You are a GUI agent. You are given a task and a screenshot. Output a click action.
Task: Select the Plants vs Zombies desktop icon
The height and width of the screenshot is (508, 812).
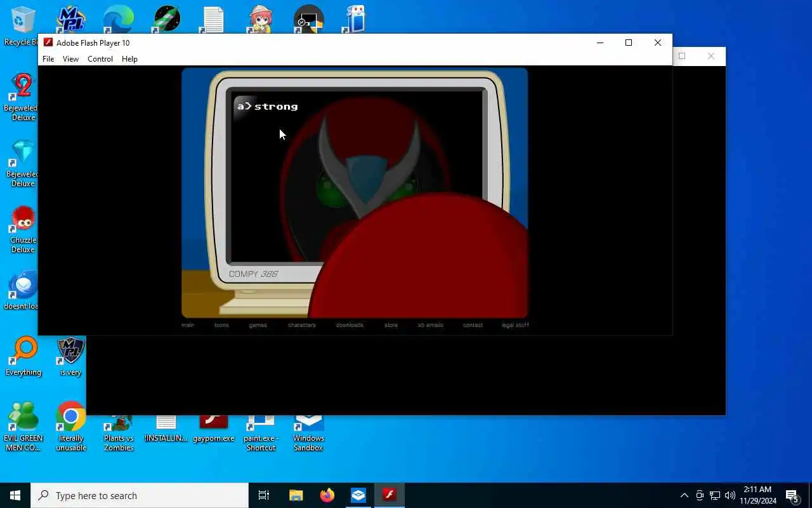(x=119, y=432)
